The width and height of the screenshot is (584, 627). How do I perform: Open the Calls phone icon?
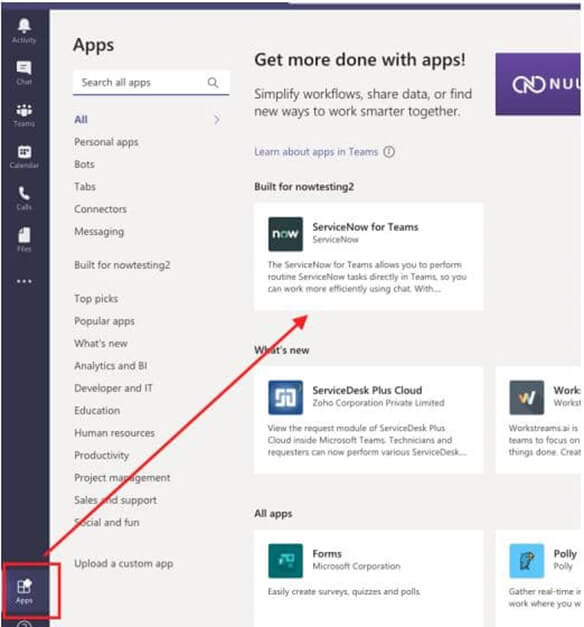coord(24,194)
